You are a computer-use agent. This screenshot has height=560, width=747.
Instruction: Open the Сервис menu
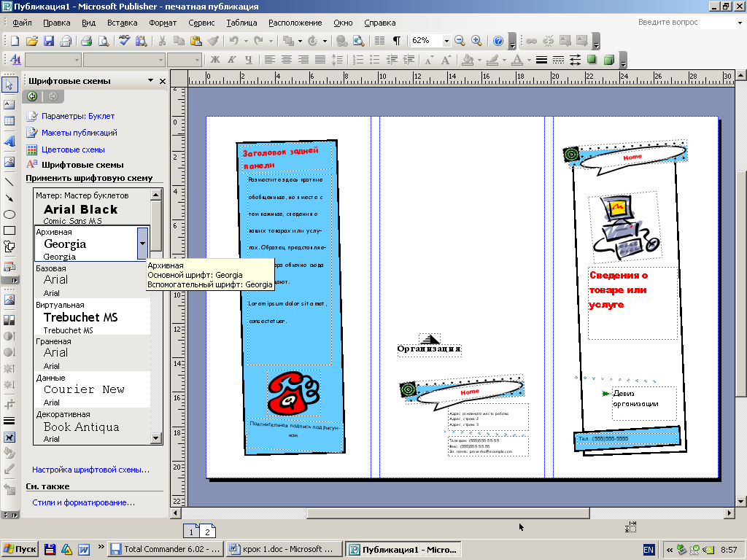201,23
